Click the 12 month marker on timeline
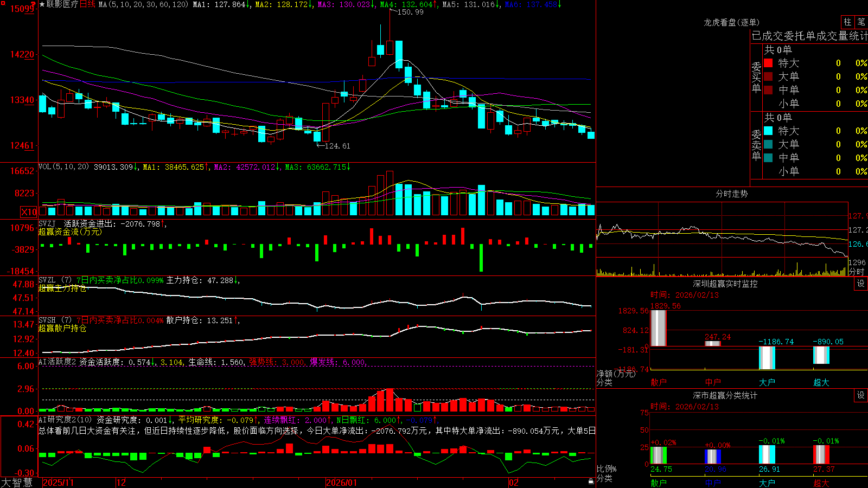868x488 pixels. pos(122,483)
